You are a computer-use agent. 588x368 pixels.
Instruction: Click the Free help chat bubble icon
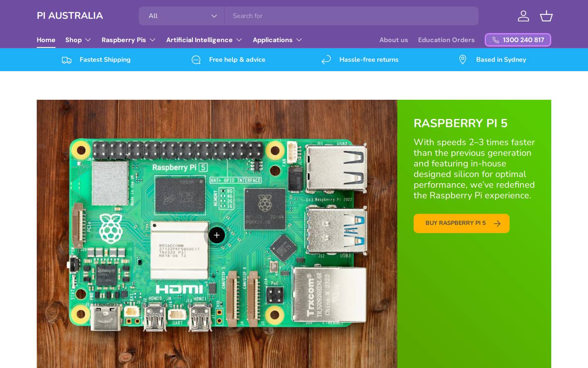pyautogui.click(x=196, y=60)
